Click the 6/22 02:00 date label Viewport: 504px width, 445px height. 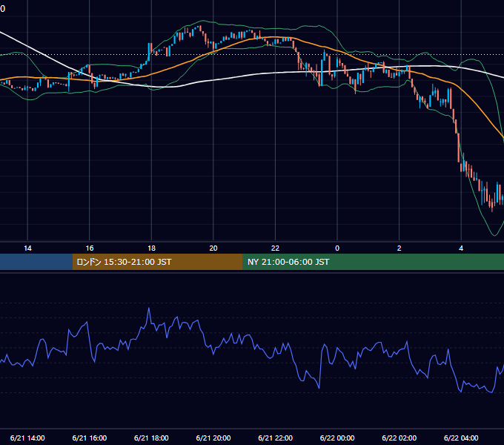click(x=399, y=438)
